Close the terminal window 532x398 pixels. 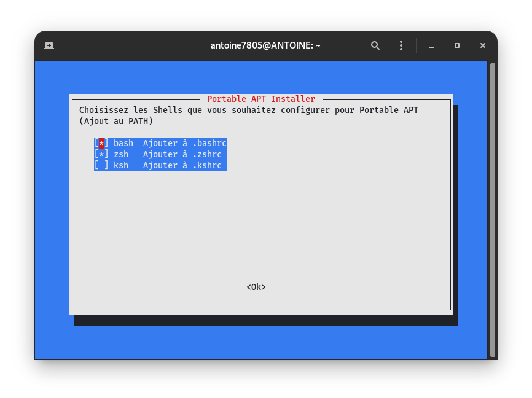tap(483, 45)
